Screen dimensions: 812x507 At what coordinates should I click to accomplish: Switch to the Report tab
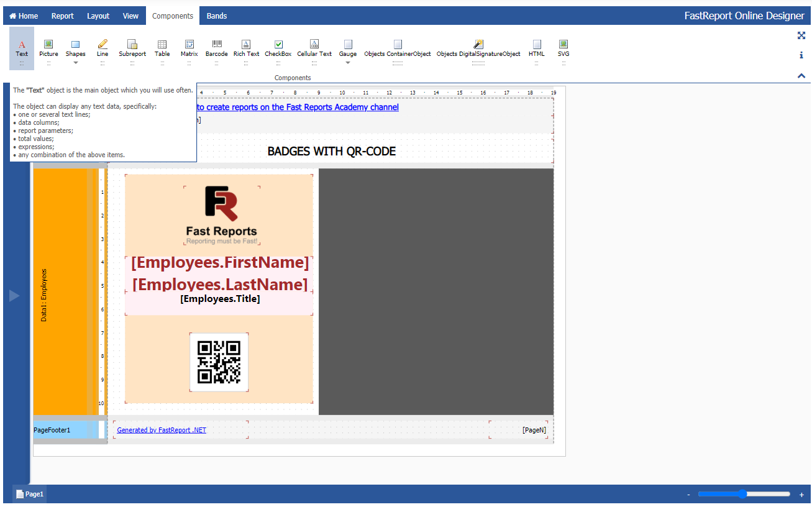click(63, 16)
